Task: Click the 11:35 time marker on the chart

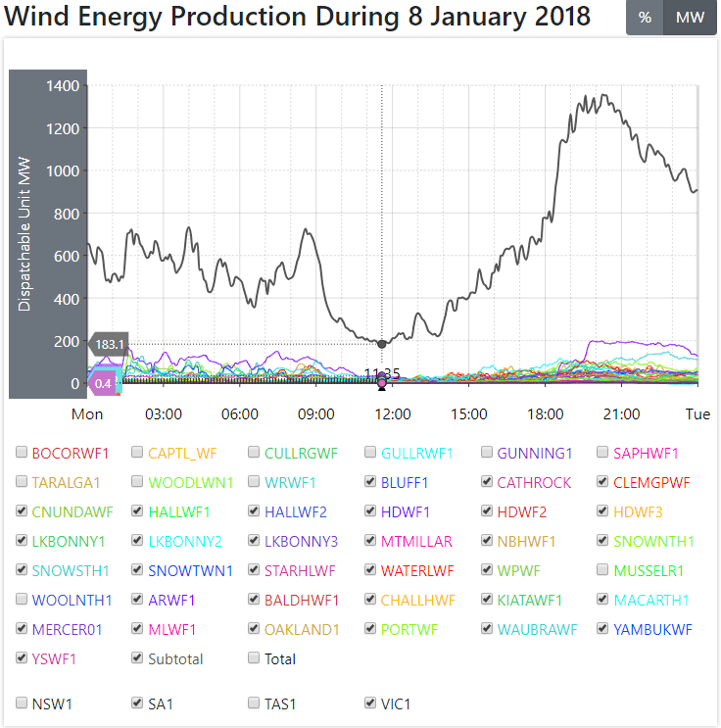Action: tap(381, 374)
